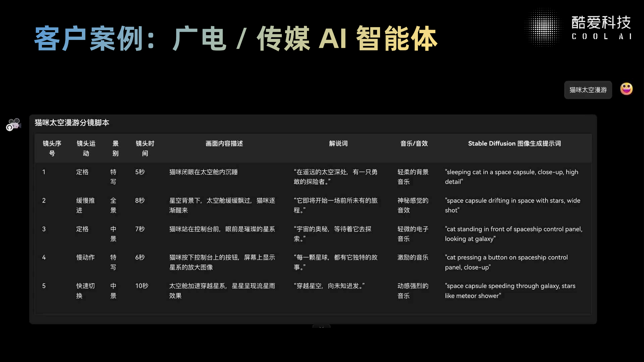
Task: Select the 解说词 column tab
Action: pyautogui.click(x=338, y=143)
